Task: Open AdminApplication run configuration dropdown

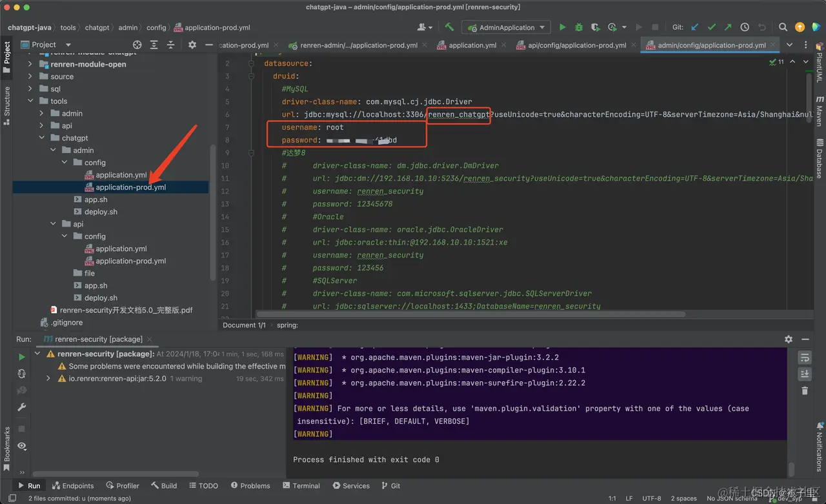Action: [506, 27]
